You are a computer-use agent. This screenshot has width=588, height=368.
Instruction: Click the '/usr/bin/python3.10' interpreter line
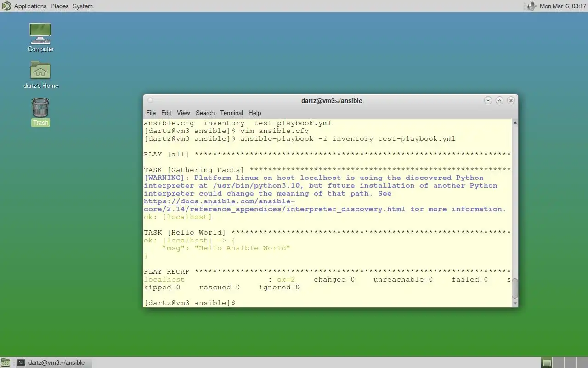pos(321,185)
